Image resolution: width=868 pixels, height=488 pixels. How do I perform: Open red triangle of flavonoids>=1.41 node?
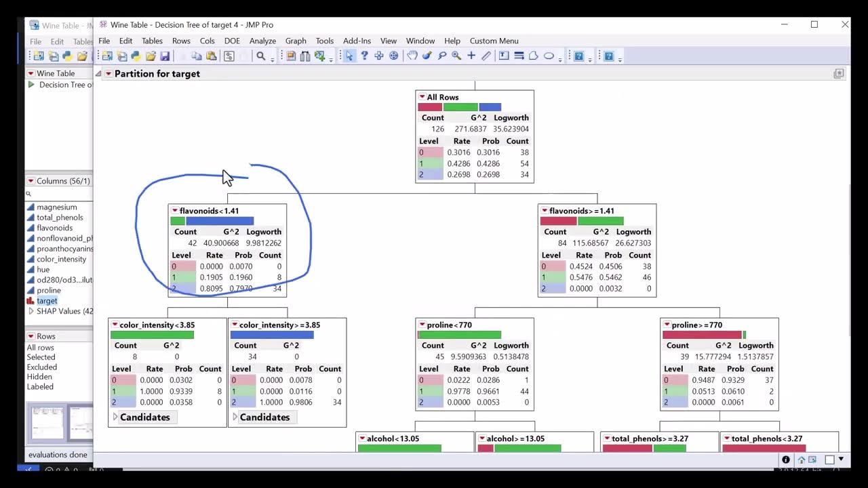click(544, 211)
